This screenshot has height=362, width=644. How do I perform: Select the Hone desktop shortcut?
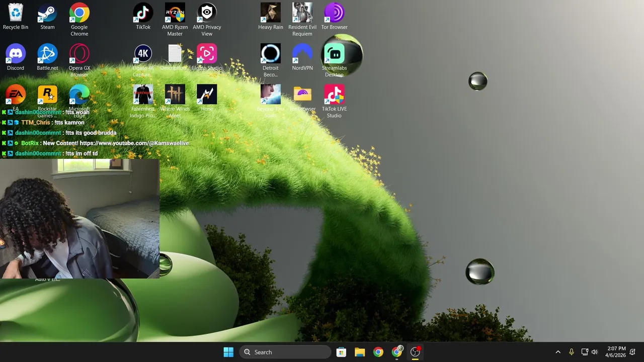[207, 98]
